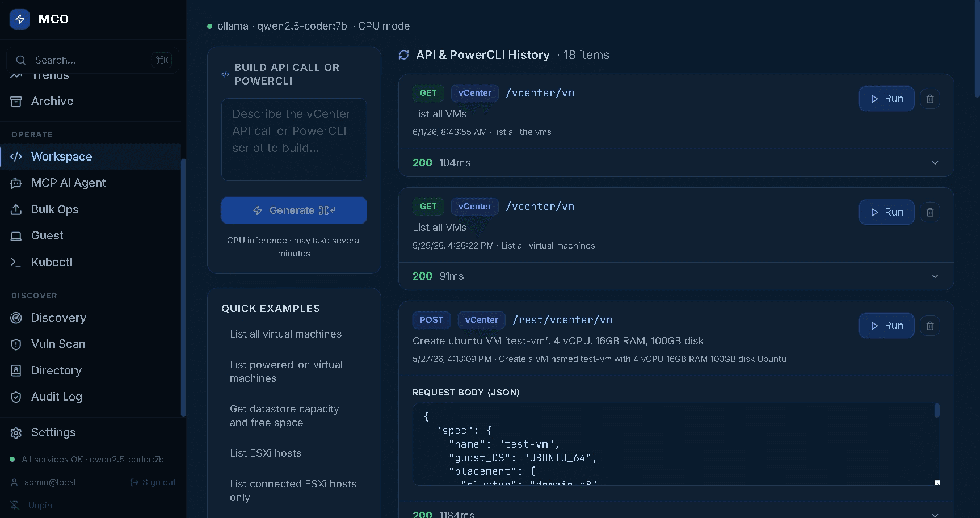Viewport: 980px width, 518px height.
Task: Click the Directory contact icon
Action: [x=16, y=370]
